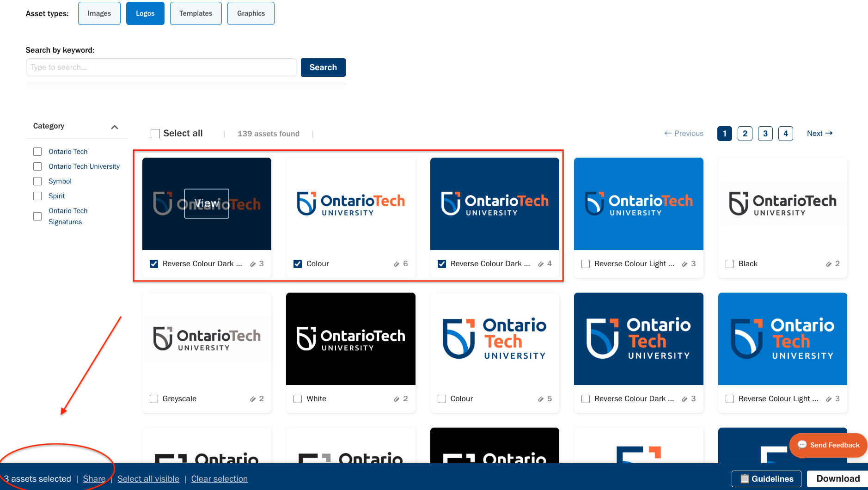
Task: Open the stacked Colour logo thumbnail
Action: point(495,339)
